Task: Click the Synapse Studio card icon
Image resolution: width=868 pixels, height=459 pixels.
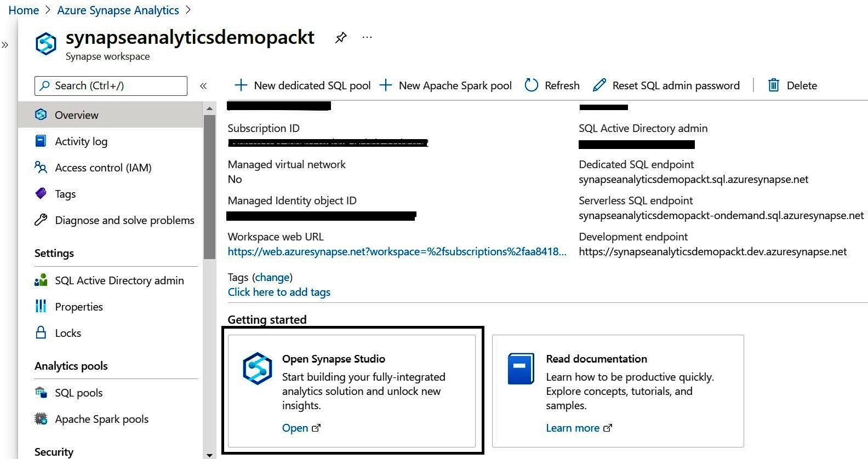Action: point(258,368)
